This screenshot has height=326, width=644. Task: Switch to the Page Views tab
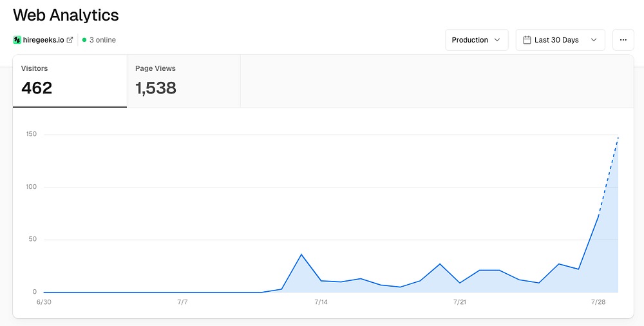(184, 81)
